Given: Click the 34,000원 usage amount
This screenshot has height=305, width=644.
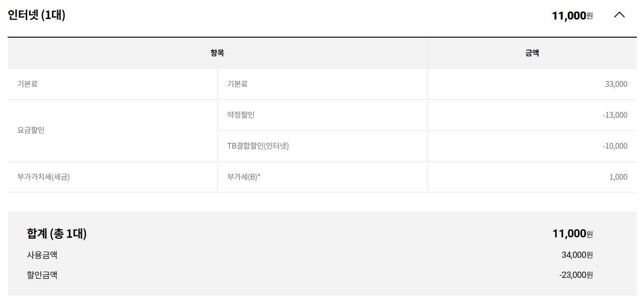Looking at the screenshot, I should [x=577, y=255].
